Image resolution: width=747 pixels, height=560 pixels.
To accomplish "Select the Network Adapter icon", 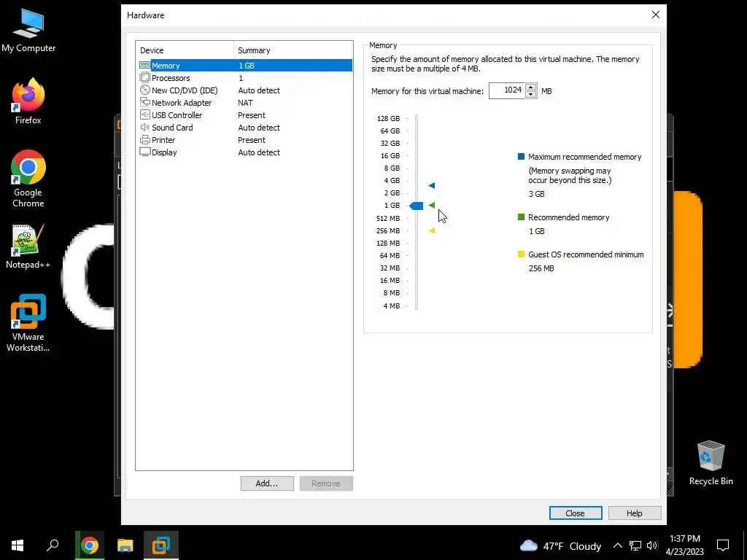I will (145, 102).
